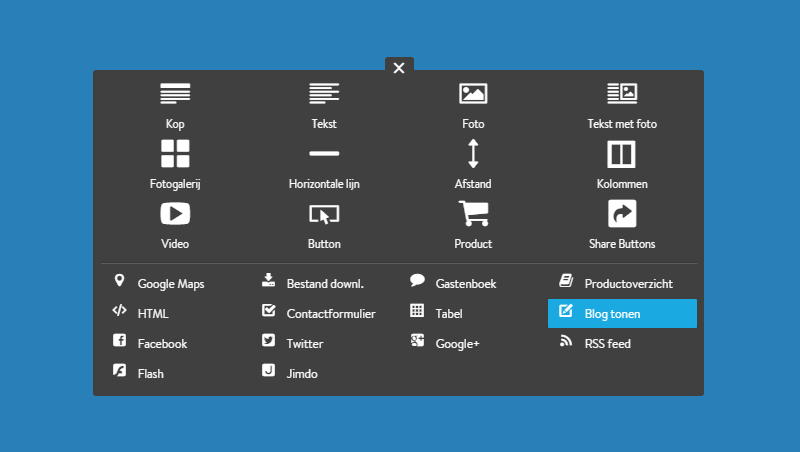Add a Tekst element
This screenshot has height=452, width=800.
pos(324,106)
